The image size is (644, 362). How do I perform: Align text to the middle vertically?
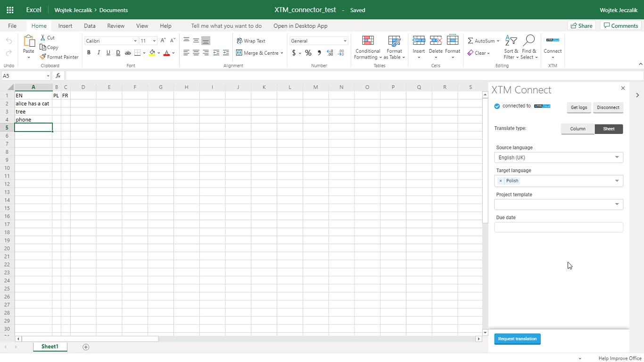tap(196, 41)
